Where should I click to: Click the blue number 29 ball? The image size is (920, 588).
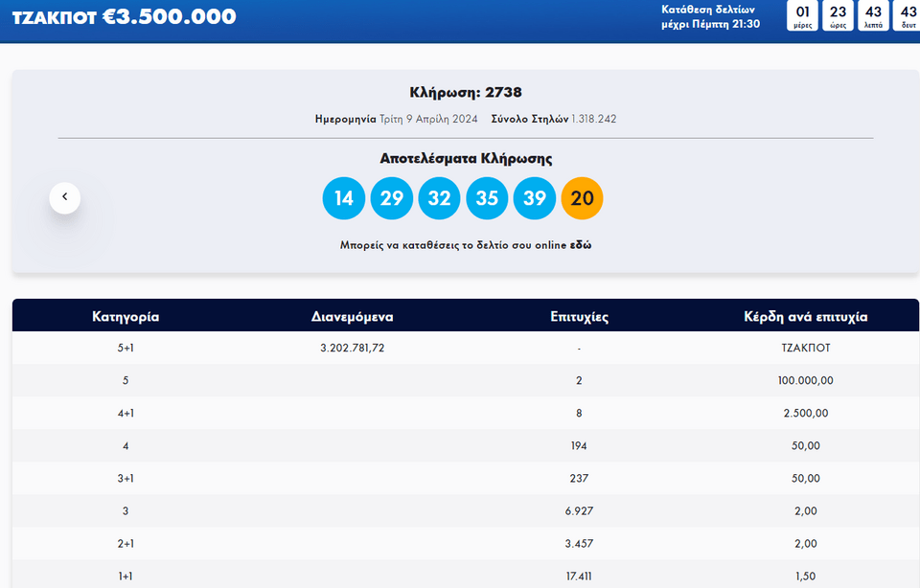(392, 198)
